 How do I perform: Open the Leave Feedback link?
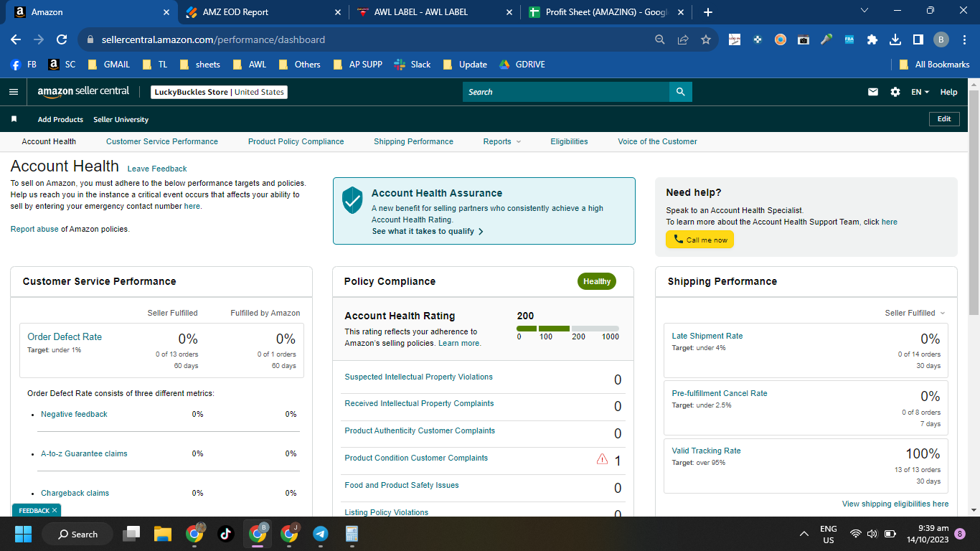[157, 169]
